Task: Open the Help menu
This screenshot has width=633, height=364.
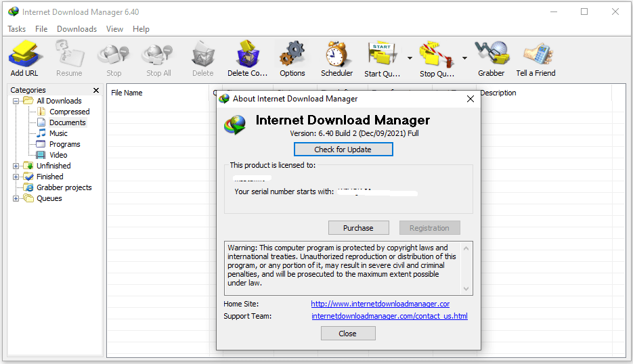Action: 141,29
